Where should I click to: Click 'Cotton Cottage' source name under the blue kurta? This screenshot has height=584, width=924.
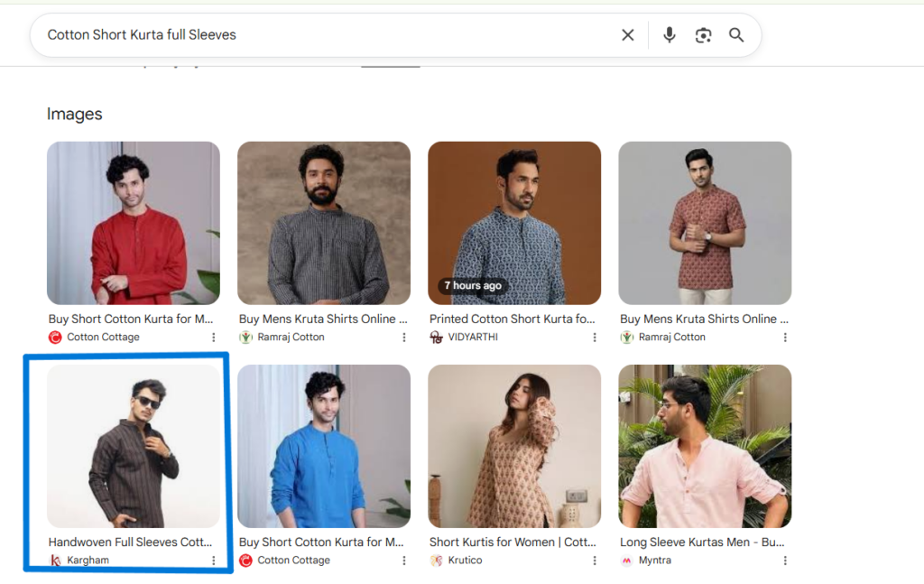pyautogui.click(x=293, y=561)
